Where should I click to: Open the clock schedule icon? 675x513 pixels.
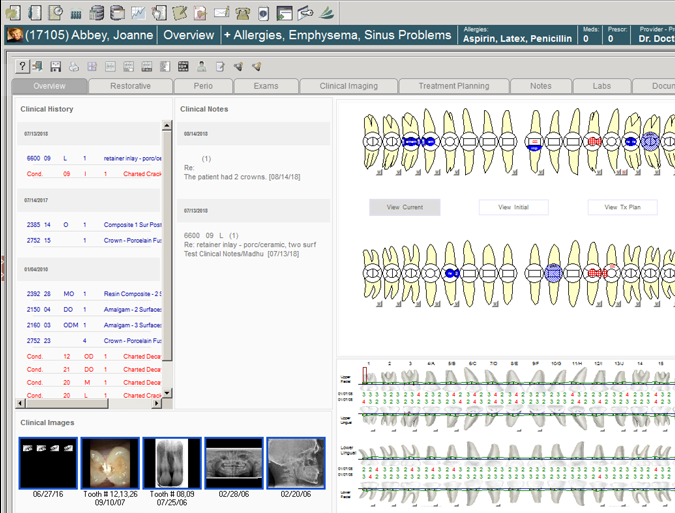point(56,13)
